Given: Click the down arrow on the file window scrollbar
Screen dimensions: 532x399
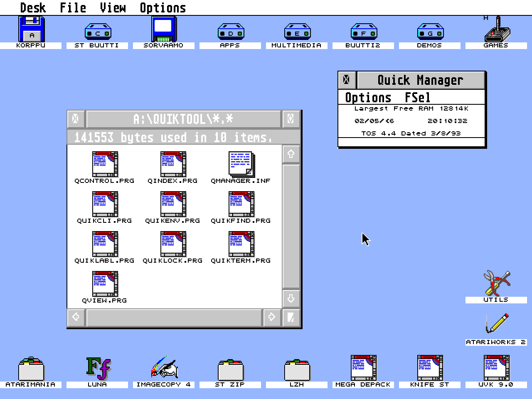Looking at the screenshot, I should coord(291,298).
